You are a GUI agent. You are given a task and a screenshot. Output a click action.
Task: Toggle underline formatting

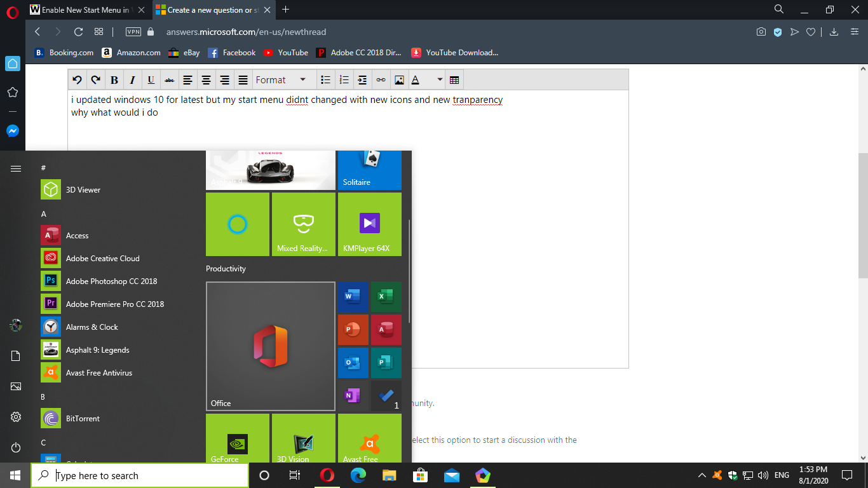pyautogui.click(x=151, y=80)
